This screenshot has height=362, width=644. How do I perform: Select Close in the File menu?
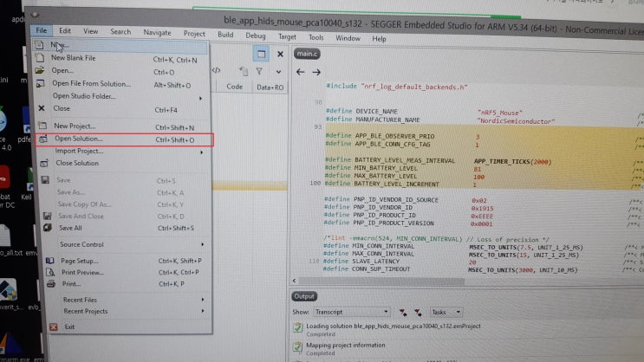point(123,109)
